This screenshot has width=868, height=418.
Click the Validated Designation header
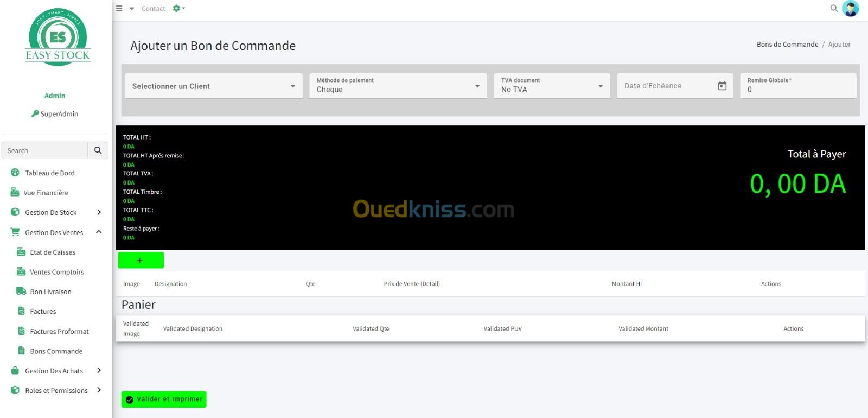click(193, 328)
